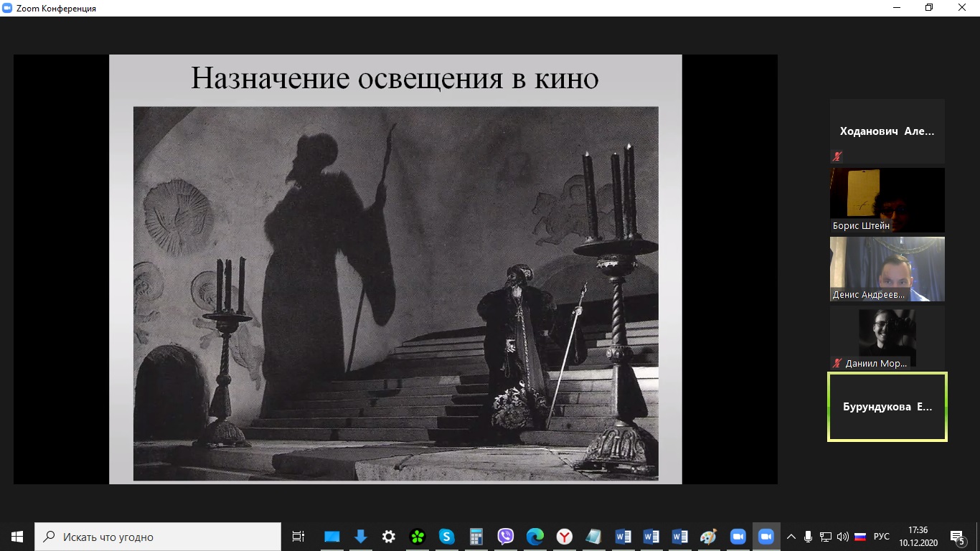Launch Microsoft Edge from taskbar
The image size is (980, 551).
[535, 537]
